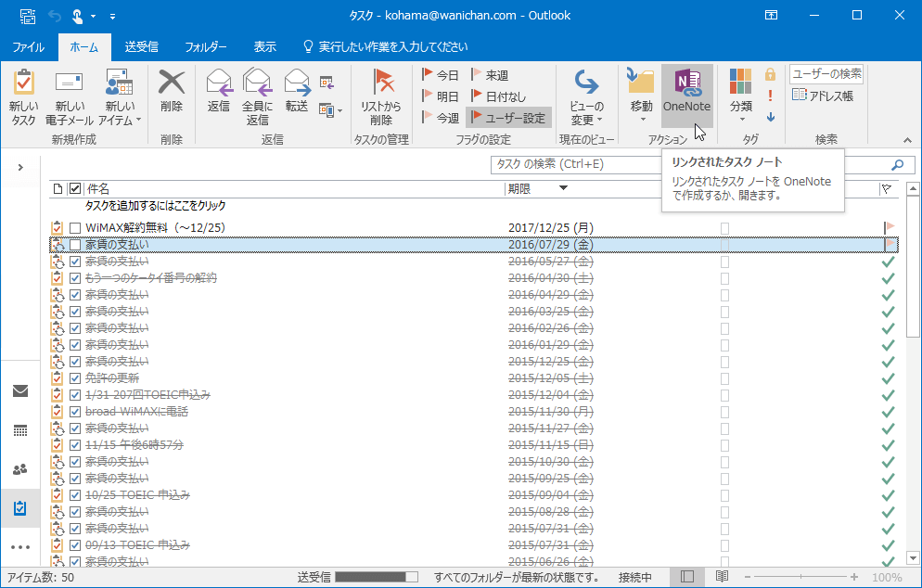Image resolution: width=922 pixels, height=588 pixels.
Task: Mark WiMAX解約無料 task as complete
Action: pos(75,226)
